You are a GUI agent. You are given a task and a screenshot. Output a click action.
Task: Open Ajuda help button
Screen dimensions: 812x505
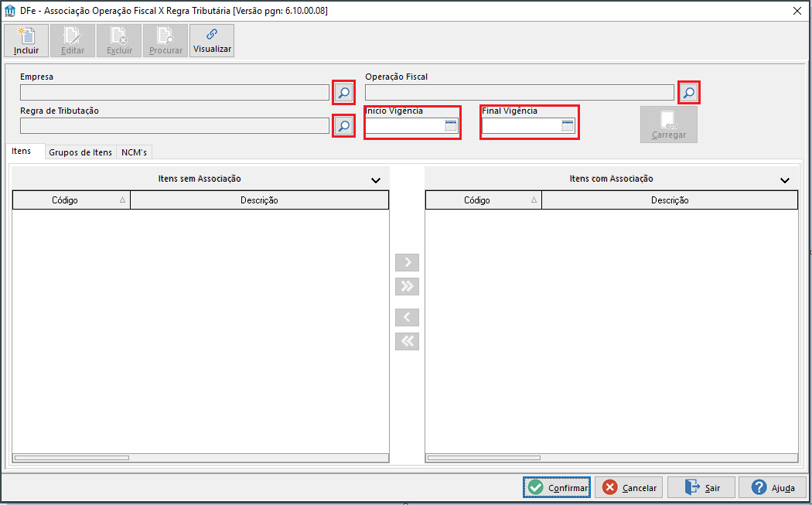coord(773,487)
